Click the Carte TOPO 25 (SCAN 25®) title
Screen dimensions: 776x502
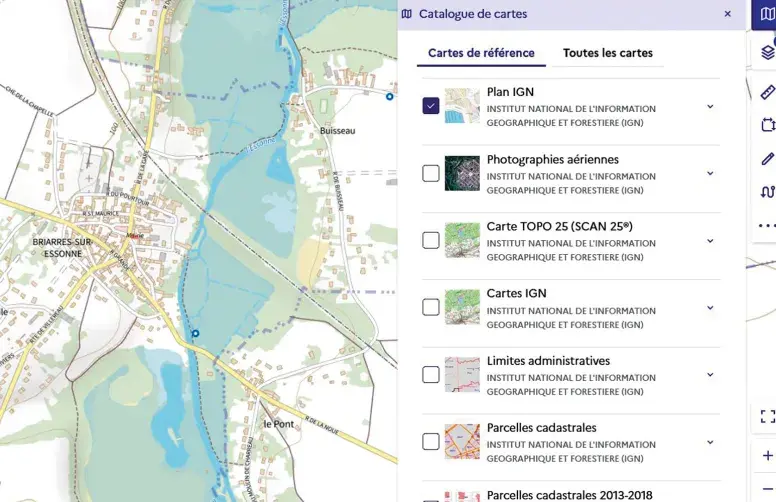560,226
